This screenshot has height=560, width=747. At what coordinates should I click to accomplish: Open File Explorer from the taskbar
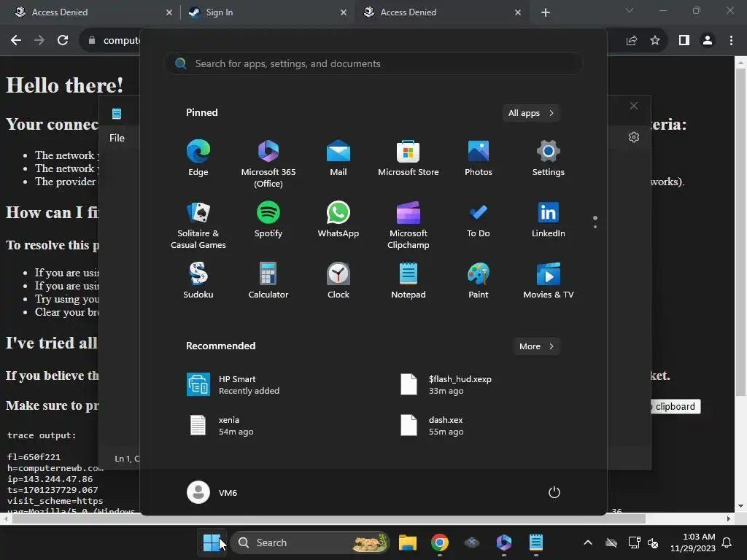(x=408, y=542)
